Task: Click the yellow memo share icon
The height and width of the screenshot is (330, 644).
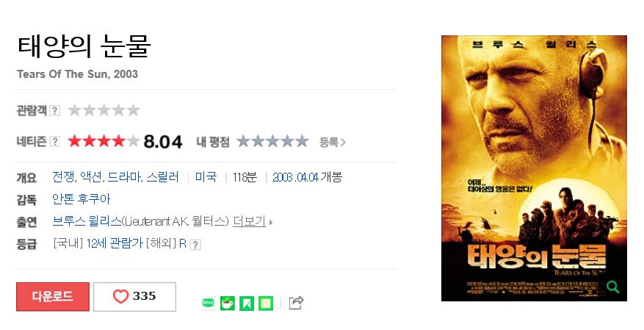Action: (266, 304)
